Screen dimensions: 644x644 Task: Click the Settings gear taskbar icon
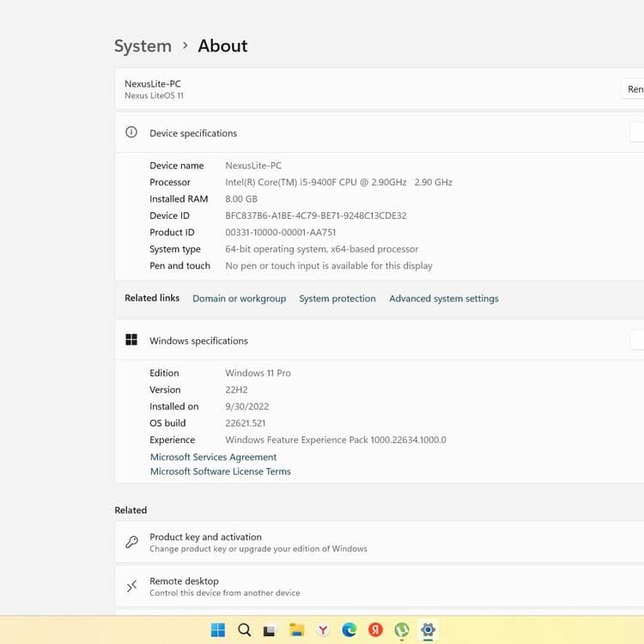point(428,629)
